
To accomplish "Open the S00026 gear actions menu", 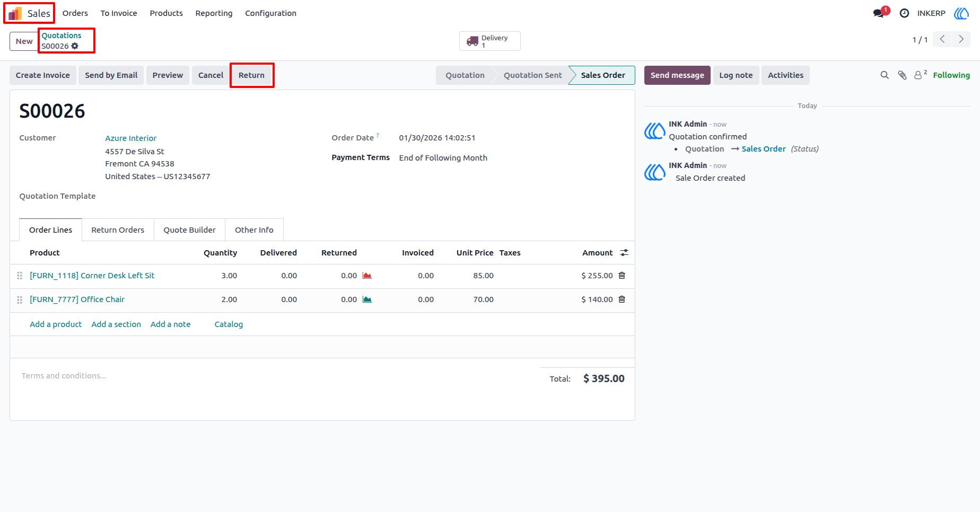I will pos(75,46).
